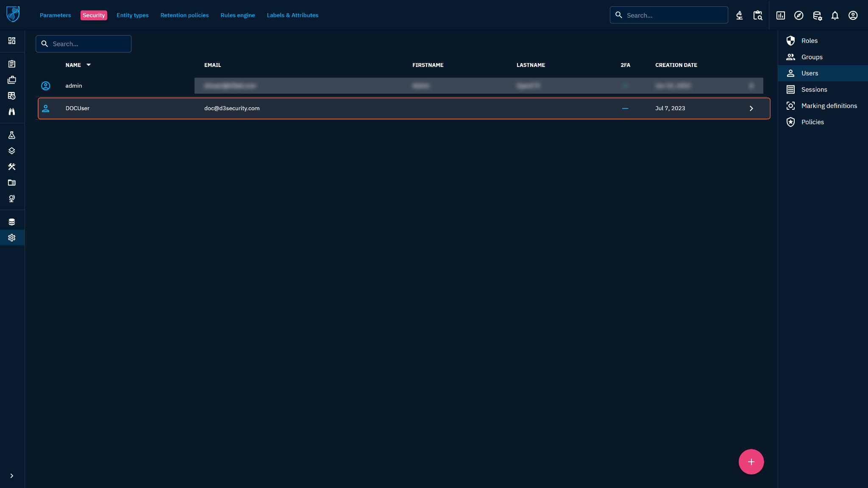868x488 pixels.
Task: Click the Arsenal tools sidebar icon
Action: (12, 167)
